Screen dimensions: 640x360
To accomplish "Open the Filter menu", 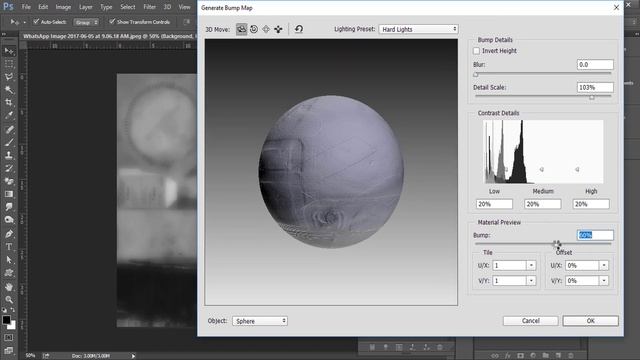I will (149, 7).
